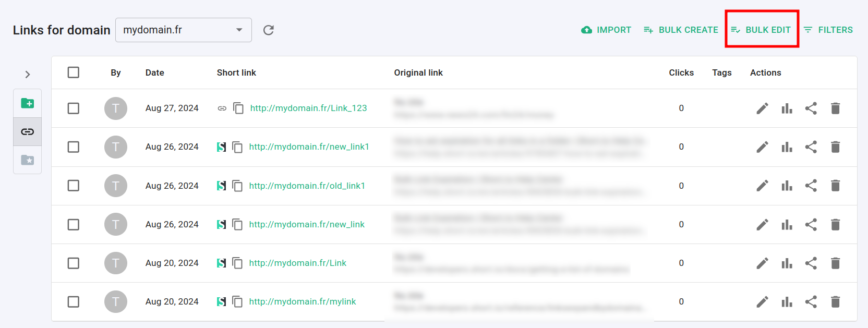Check the box for the Link_123 row
868x328 pixels.
(x=74, y=108)
